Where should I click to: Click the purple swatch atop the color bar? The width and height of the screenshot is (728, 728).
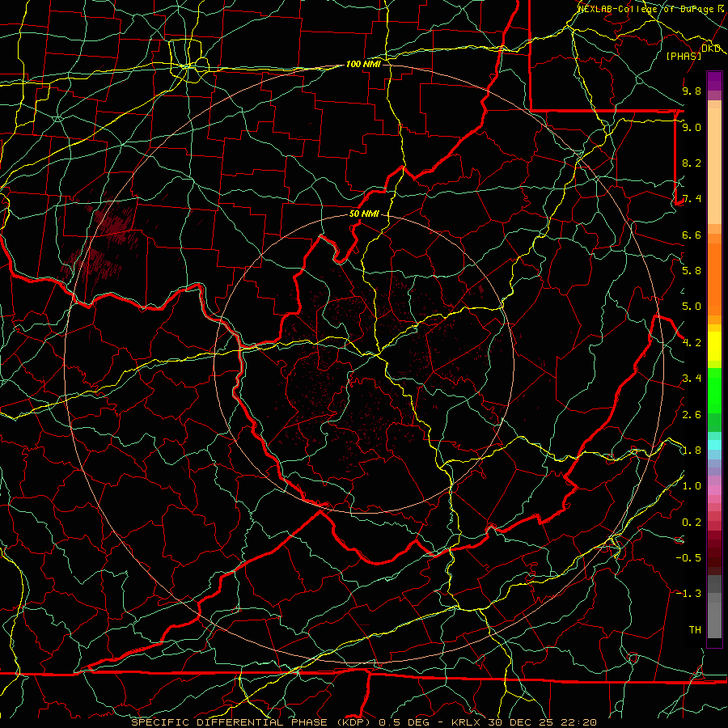714,81
